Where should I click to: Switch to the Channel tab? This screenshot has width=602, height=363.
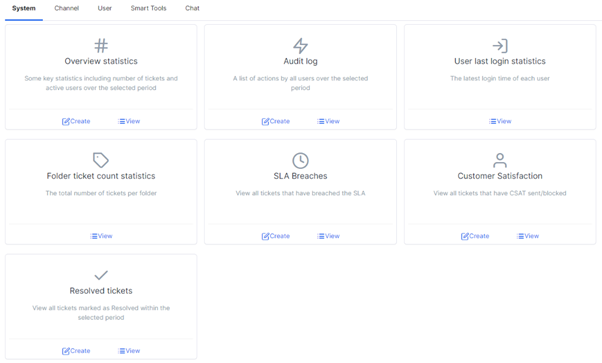66,8
